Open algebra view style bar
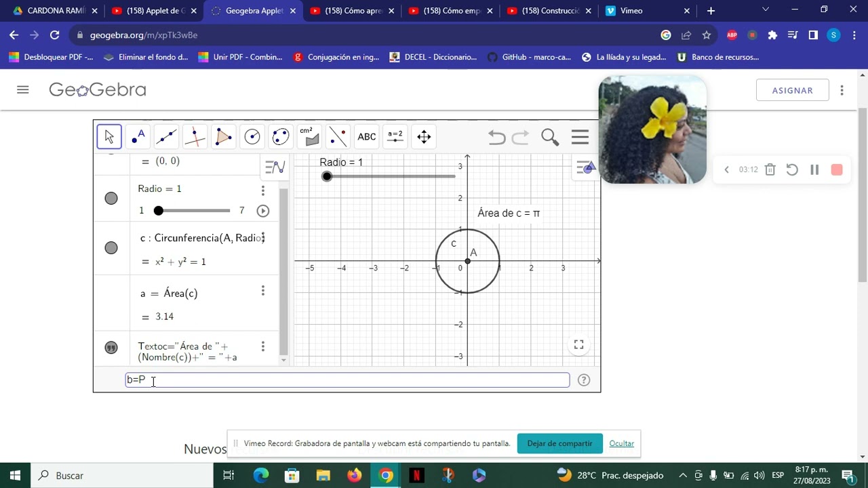The width and height of the screenshot is (868, 488). (x=275, y=167)
